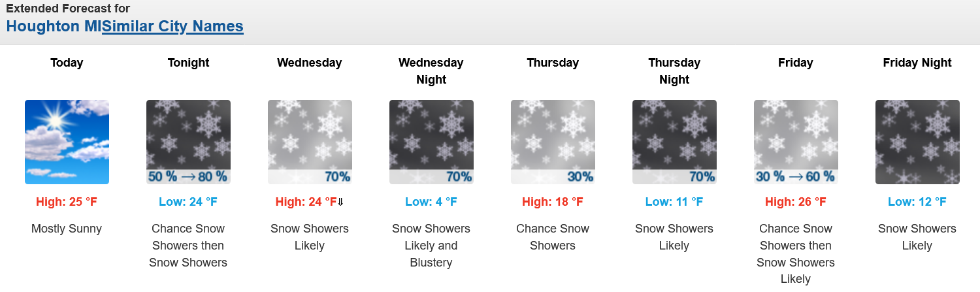
Task: Click the "Snow Showers Likely and Blustery" text
Action: [431, 246]
